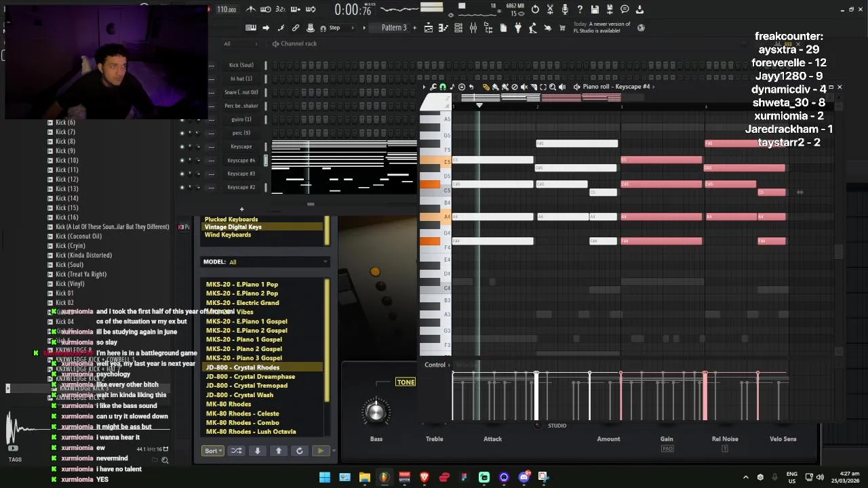Open the hi hat (1) channel button
Viewport: 868px width, 488px height.
(x=241, y=79)
